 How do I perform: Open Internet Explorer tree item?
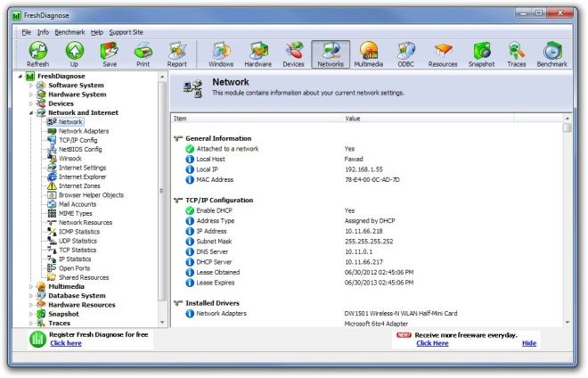coord(83,177)
